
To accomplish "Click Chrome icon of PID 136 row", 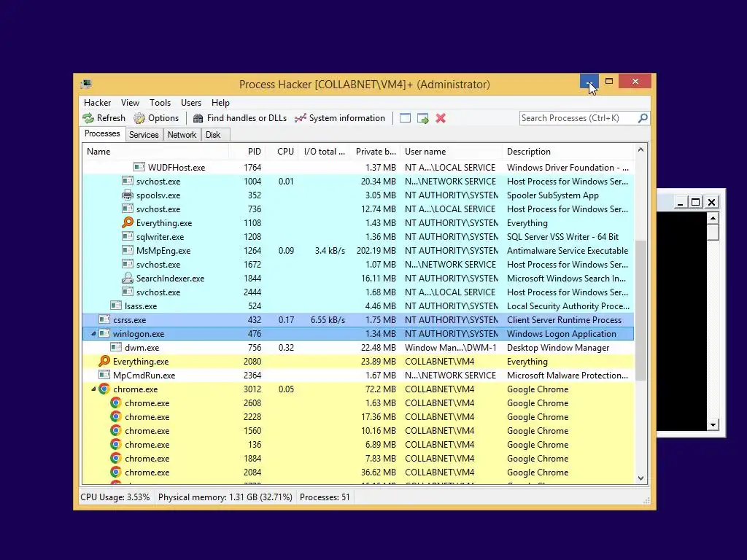I will 116,444.
